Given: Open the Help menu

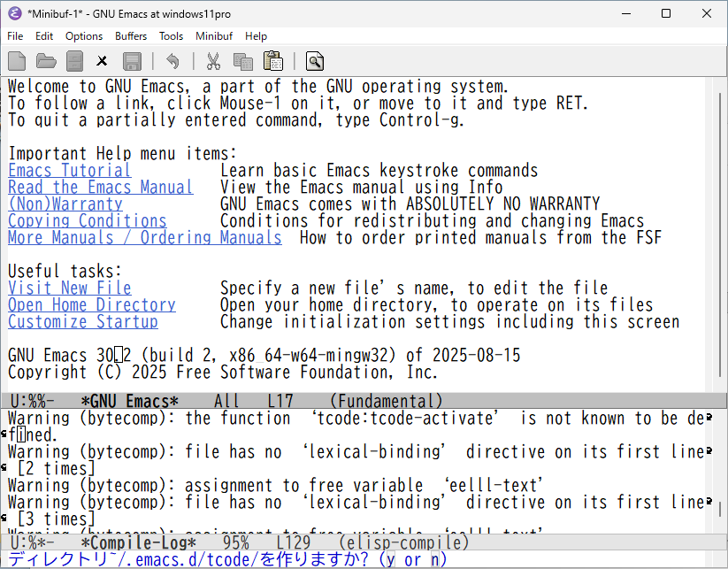Looking at the screenshot, I should pyautogui.click(x=256, y=36).
